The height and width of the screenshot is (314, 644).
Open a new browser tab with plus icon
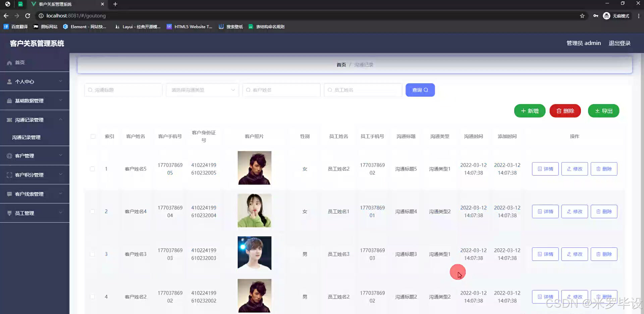coord(115,4)
